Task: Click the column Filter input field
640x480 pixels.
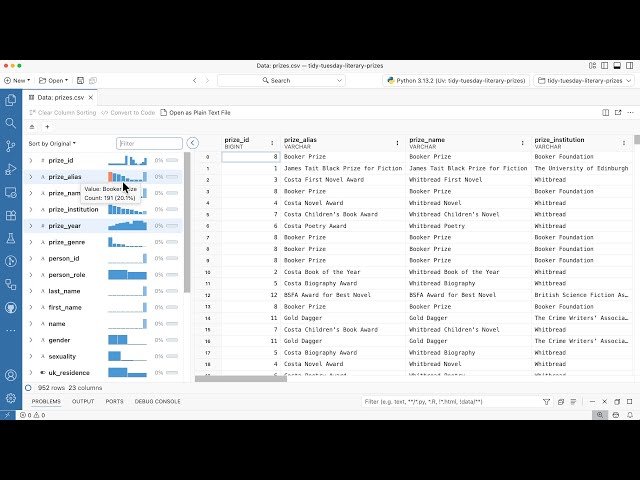Action: click(149, 143)
